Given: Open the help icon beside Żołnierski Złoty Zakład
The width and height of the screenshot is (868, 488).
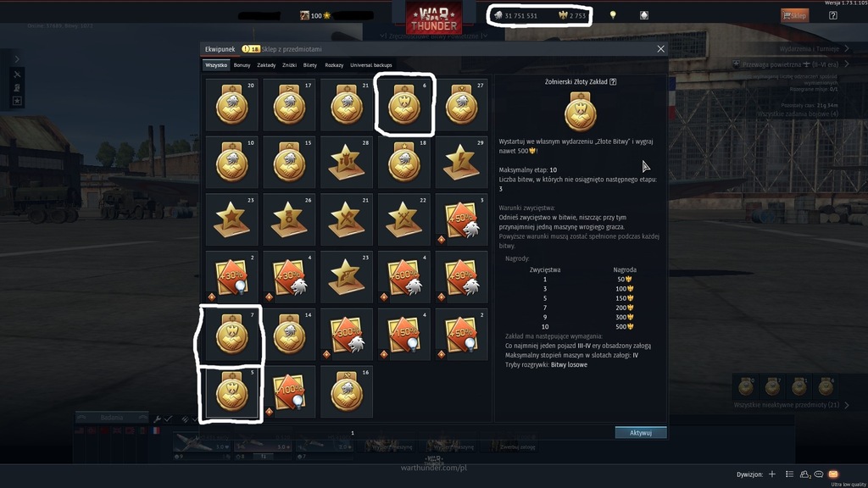Looking at the screenshot, I should click(x=613, y=82).
